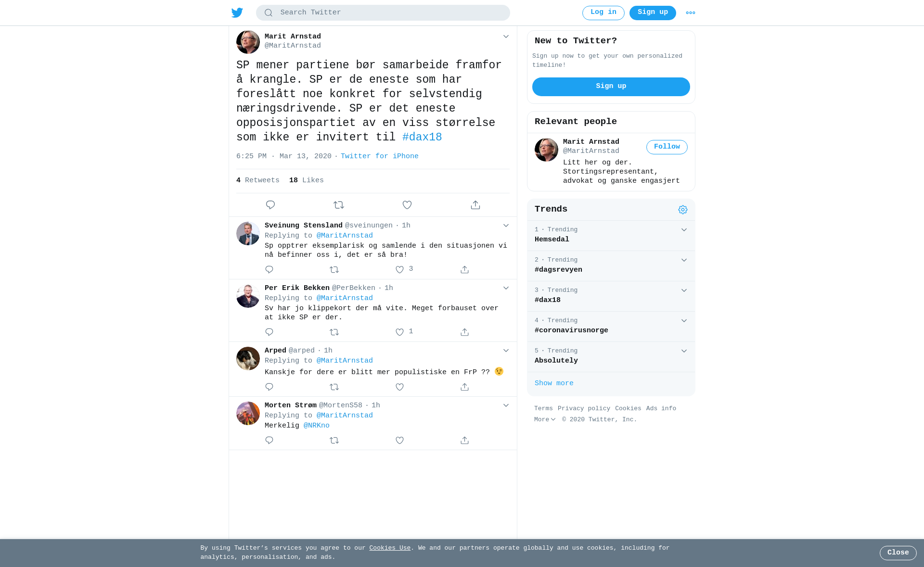The width and height of the screenshot is (924, 567).
Task: Share the main tweet via share icon
Action: (x=475, y=205)
